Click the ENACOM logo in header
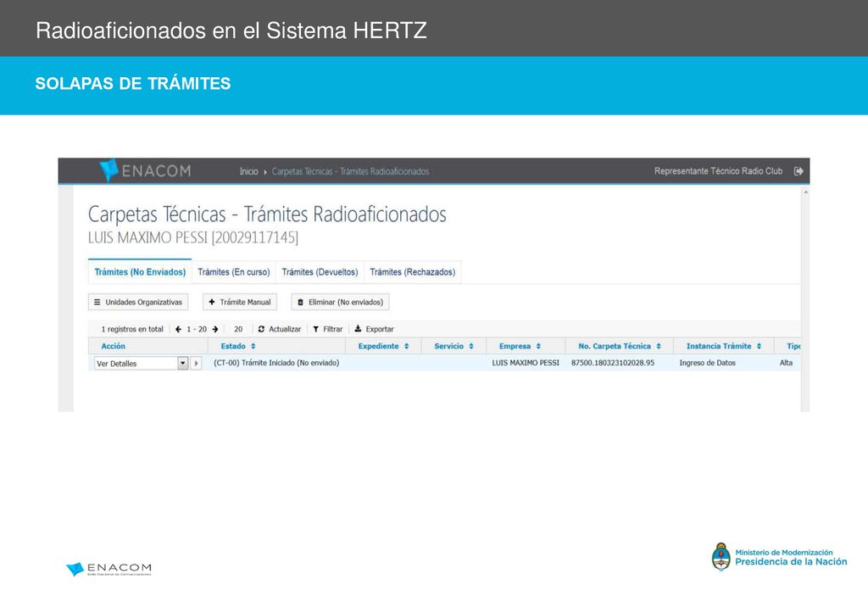 146,170
